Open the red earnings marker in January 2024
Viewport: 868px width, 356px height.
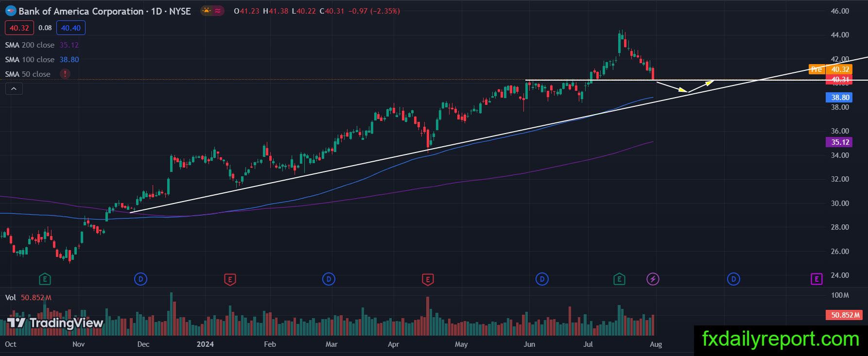pyautogui.click(x=230, y=279)
